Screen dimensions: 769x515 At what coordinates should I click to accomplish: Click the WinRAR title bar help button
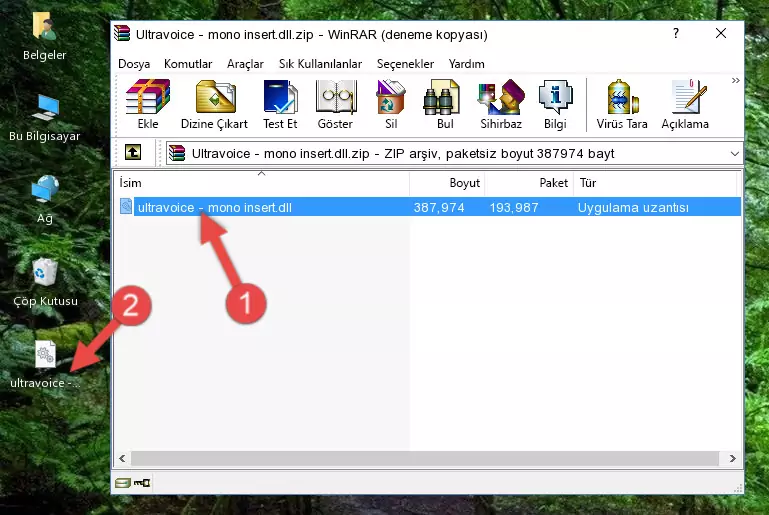click(676, 33)
